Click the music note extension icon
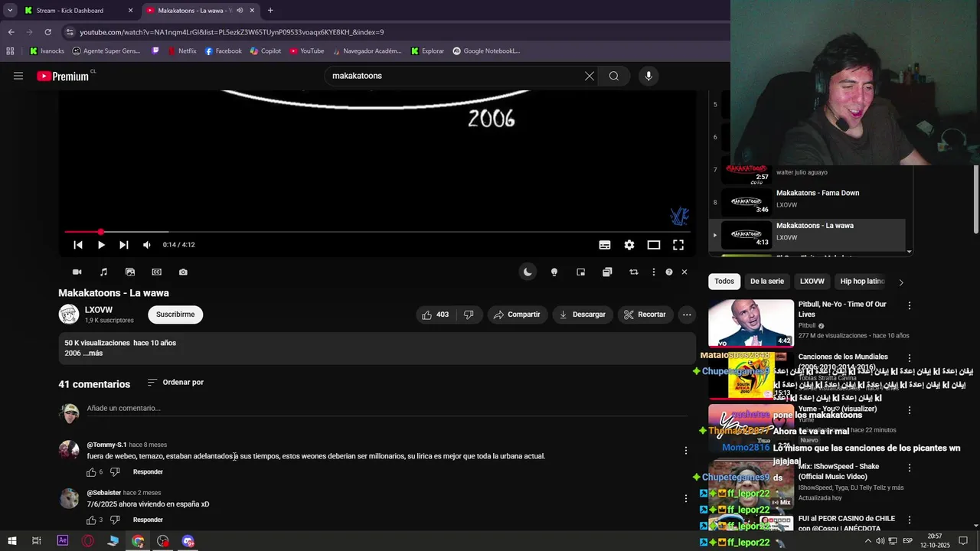980x551 pixels. click(103, 272)
